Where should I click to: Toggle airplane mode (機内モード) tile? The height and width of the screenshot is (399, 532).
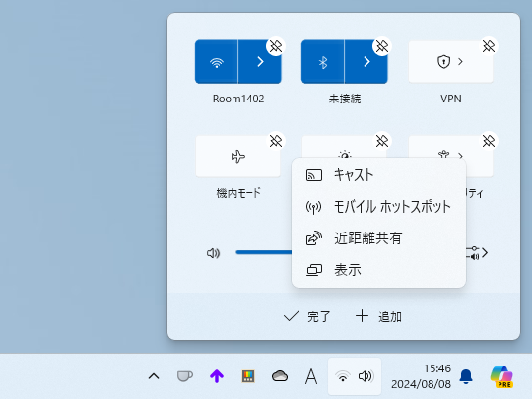tap(237, 157)
